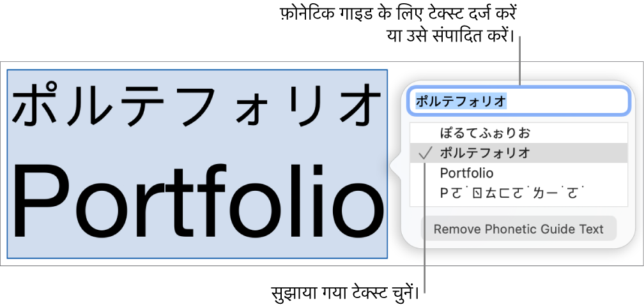Click the phonetic guide text input field
Screen dimensions: 644x307
(518, 101)
